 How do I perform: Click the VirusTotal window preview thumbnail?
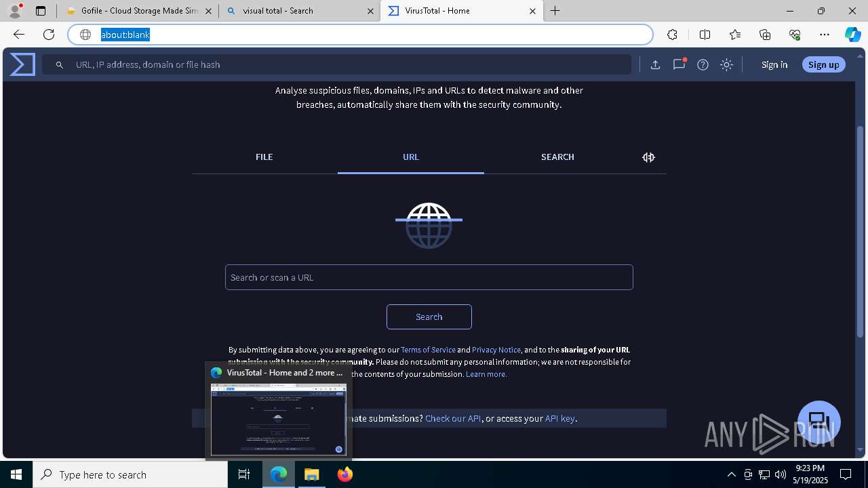(279, 420)
